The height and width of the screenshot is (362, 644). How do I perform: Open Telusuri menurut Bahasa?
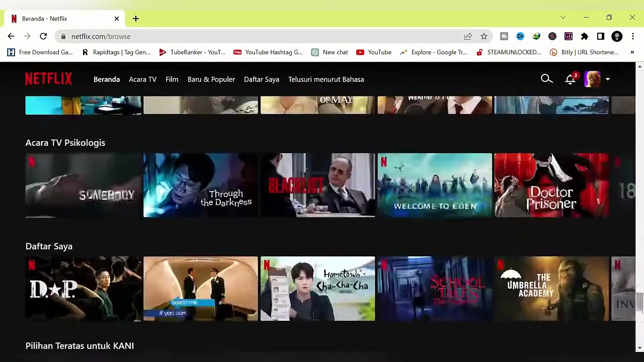326,79
